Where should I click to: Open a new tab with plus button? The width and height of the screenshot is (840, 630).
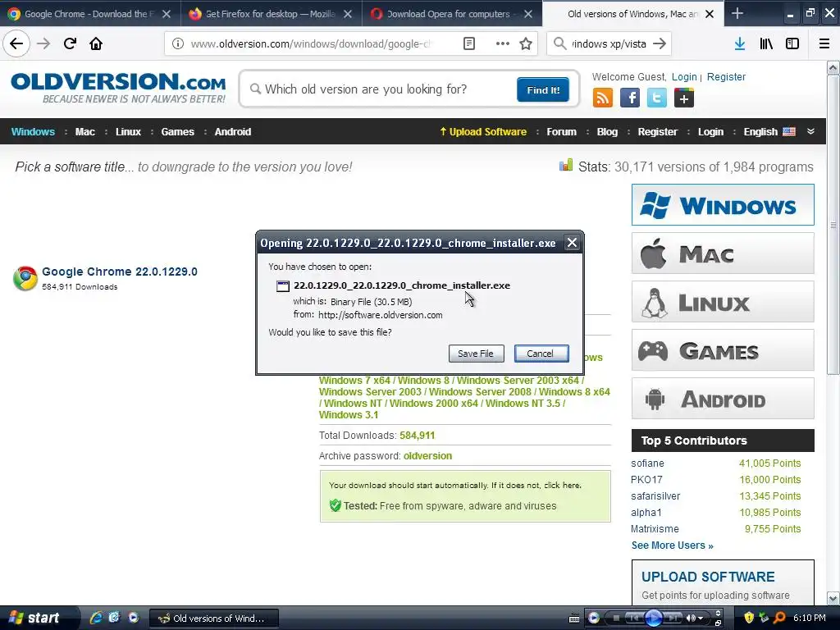[737, 13]
